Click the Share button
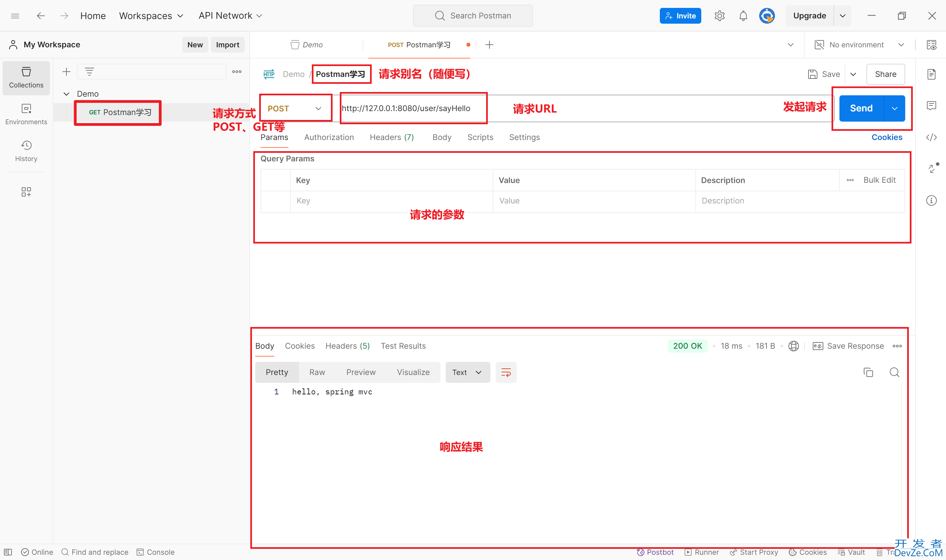The image size is (946, 560). [885, 74]
